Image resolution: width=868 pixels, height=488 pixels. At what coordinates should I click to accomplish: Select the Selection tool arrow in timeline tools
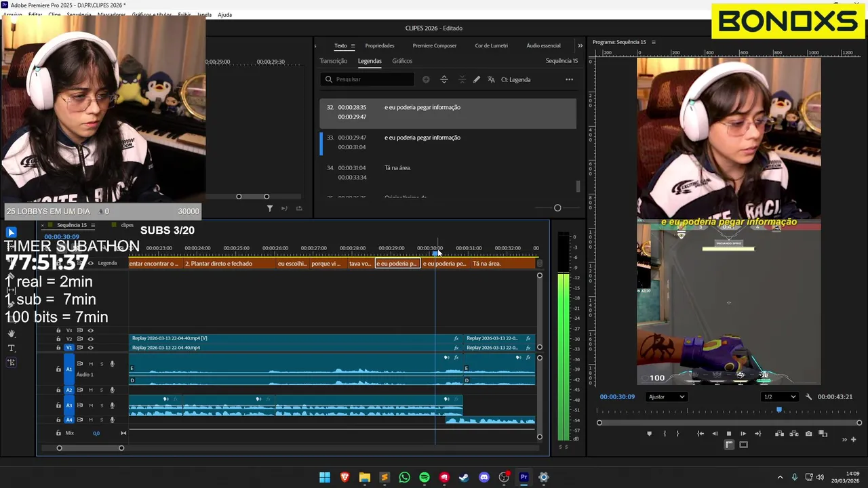pyautogui.click(x=11, y=232)
